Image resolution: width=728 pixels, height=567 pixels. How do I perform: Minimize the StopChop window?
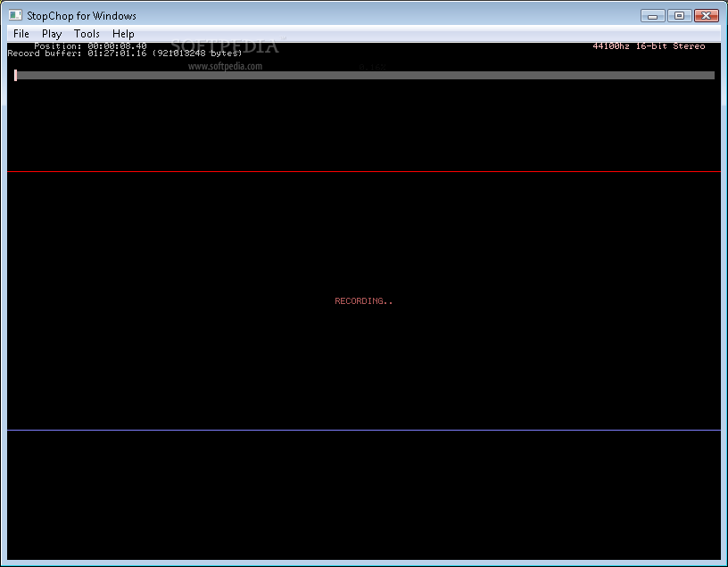tap(653, 16)
